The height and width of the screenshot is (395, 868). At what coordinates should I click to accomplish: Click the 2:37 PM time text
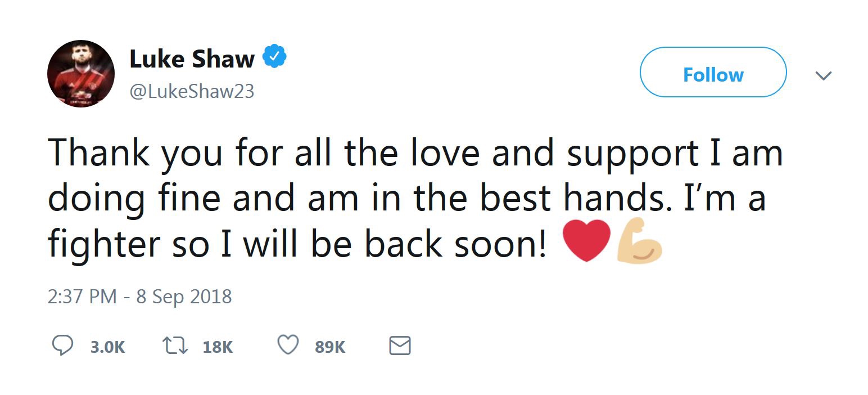pos(82,297)
